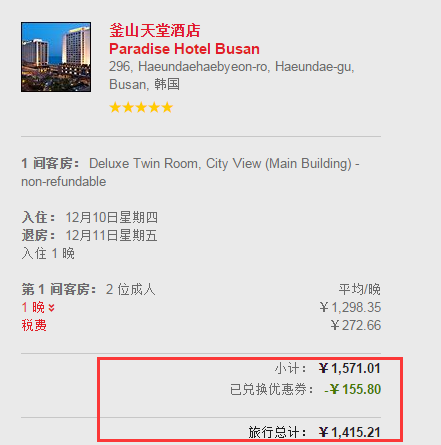Click the subtotal amount ¥1,571.01
Image resolution: width=441 pixels, height=445 pixels.
point(350,368)
